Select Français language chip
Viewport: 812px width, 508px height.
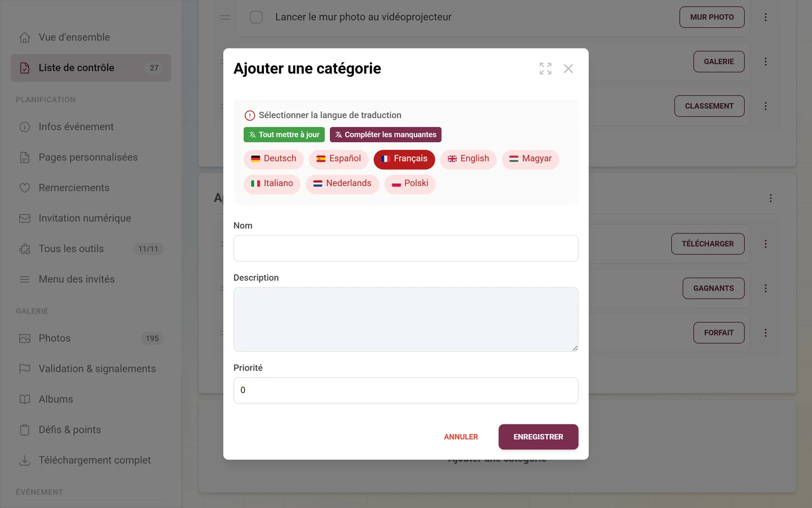404,159
